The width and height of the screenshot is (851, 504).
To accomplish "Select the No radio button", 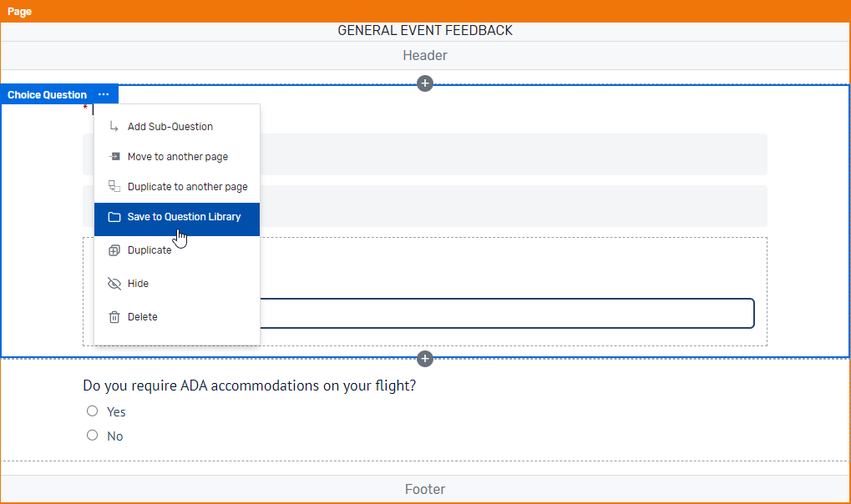I will [93, 436].
